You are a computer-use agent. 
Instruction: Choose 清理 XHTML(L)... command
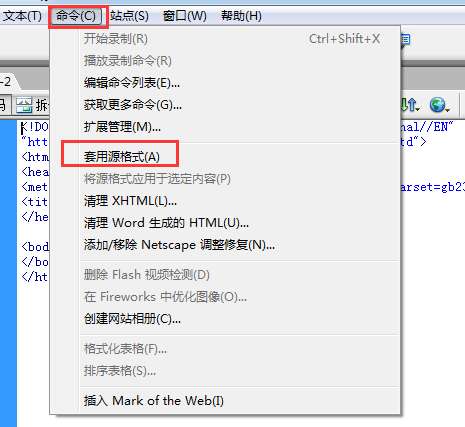pos(130,201)
